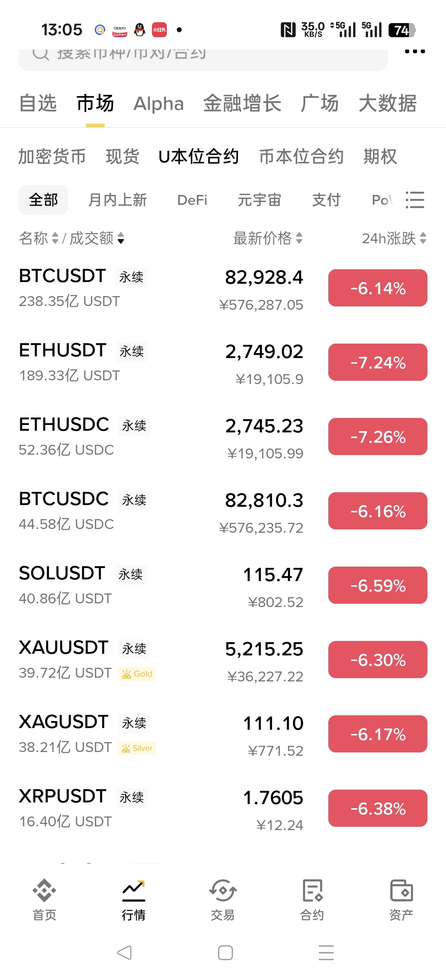Click the coin search input field
446x980 pixels.
pos(202,56)
